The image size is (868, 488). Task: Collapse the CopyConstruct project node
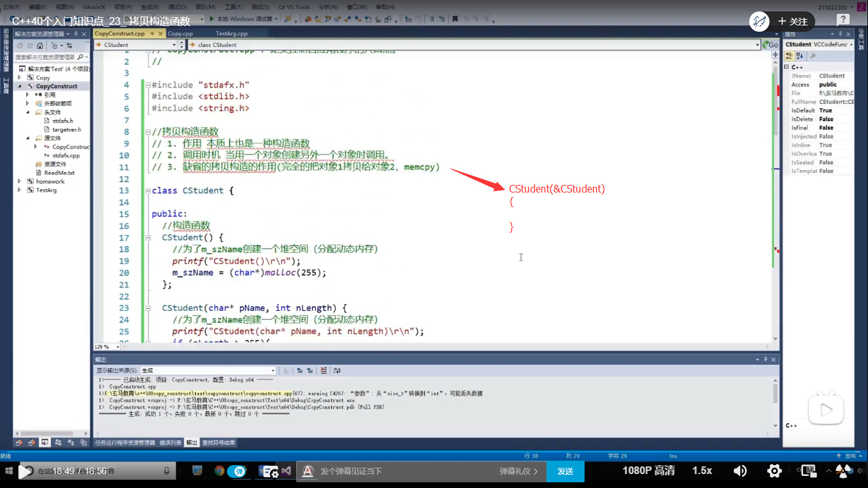coord(20,86)
